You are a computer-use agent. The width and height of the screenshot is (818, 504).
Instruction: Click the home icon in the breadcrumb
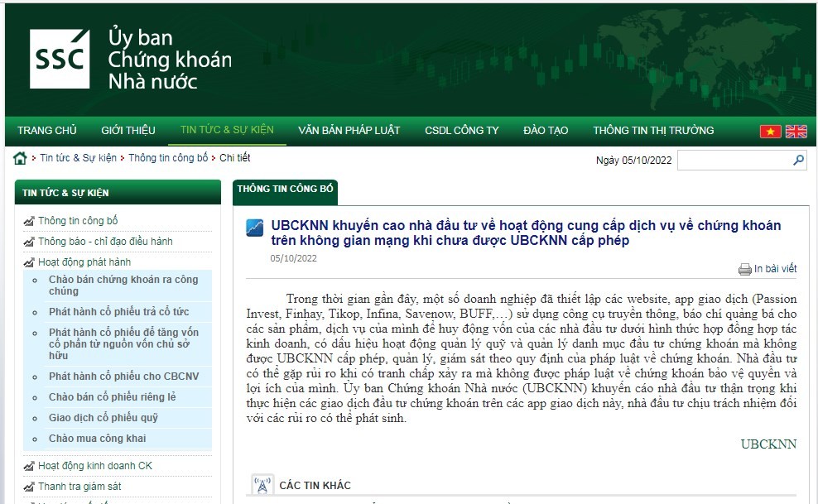20,158
